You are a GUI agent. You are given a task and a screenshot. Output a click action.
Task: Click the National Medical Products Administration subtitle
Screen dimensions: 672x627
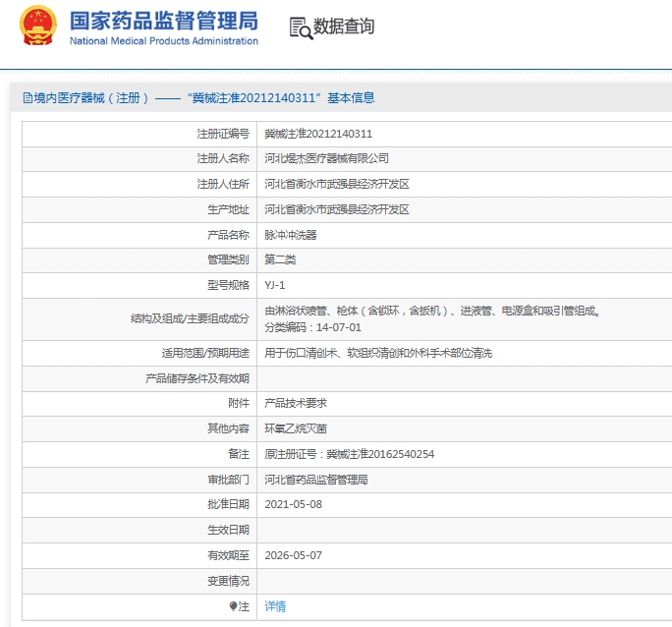coord(164,41)
